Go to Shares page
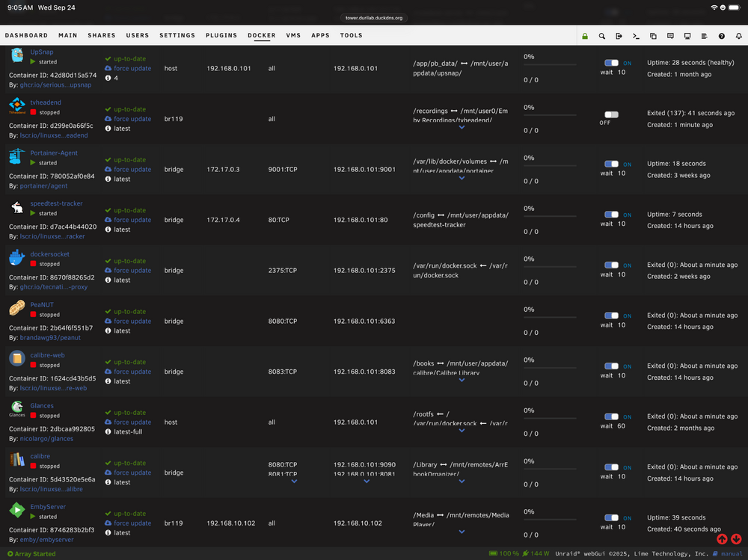748x560 pixels. (x=102, y=35)
